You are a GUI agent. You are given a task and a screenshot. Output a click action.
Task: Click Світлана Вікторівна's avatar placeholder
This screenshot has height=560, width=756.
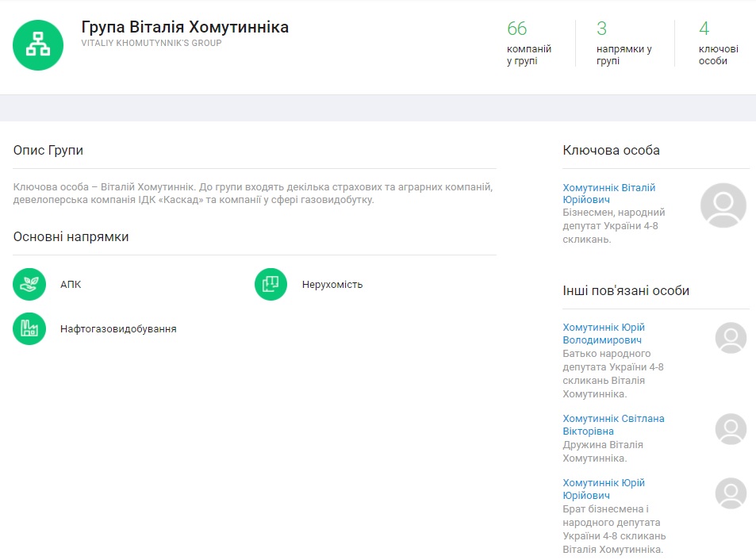point(731,429)
